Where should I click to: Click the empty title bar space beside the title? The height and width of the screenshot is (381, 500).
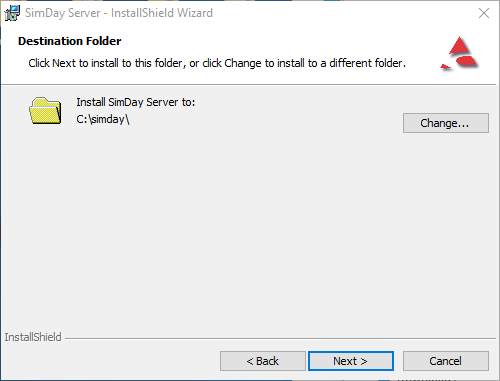pyautogui.click(x=343, y=13)
